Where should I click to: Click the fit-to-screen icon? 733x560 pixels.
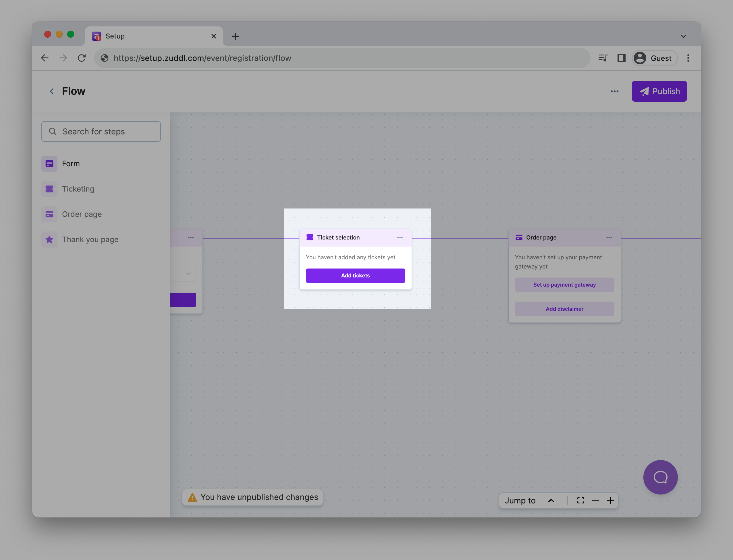580,500
